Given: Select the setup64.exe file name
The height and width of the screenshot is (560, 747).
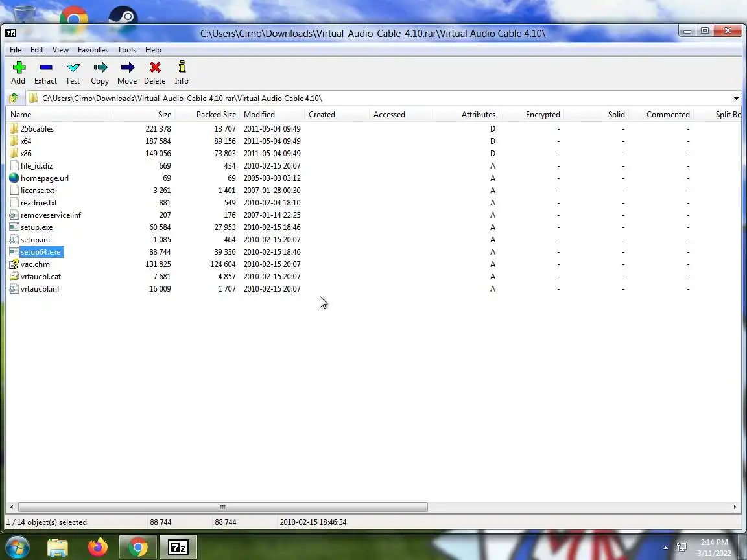Looking at the screenshot, I should (40, 252).
